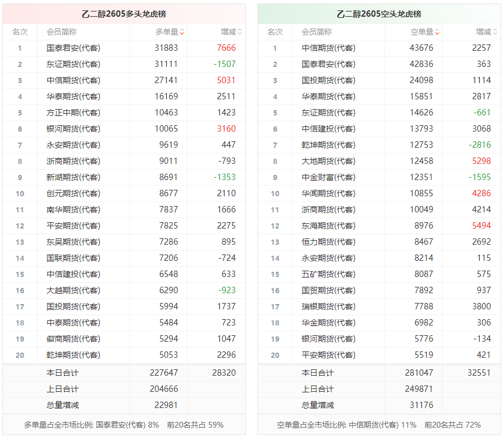Image resolution: width=504 pixels, height=438 pixels.
Task: Select long position value 7825
Action: pos(169,226)
